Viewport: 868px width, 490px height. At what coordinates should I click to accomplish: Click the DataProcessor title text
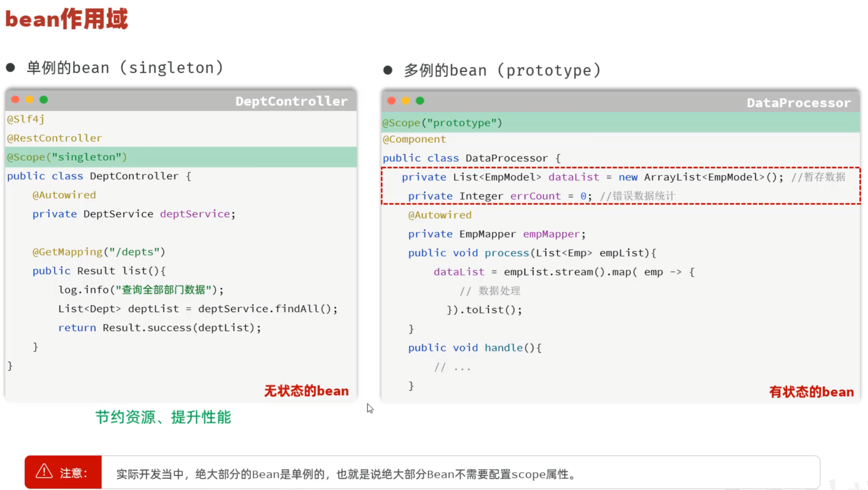point(798,103)
